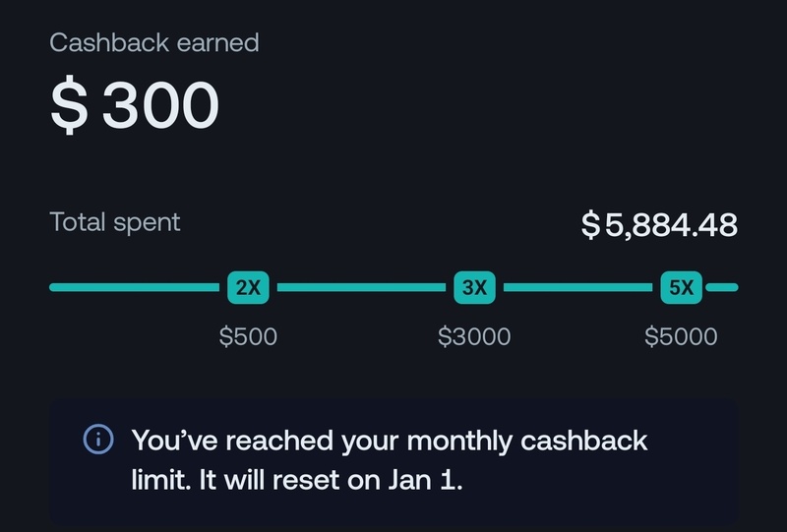Click progress bar between 2X and 3X badges
This screenshot has height=532, width=787.
[361, 287]
